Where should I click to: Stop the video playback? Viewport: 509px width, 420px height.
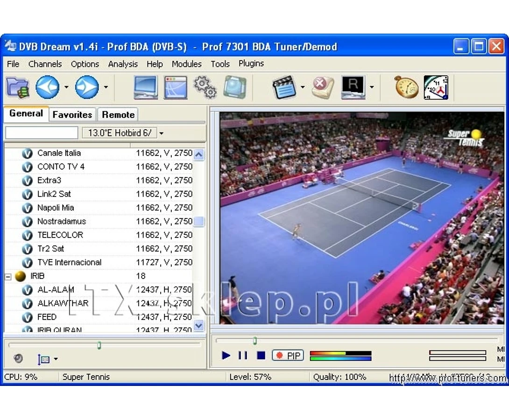click(261, 356)
